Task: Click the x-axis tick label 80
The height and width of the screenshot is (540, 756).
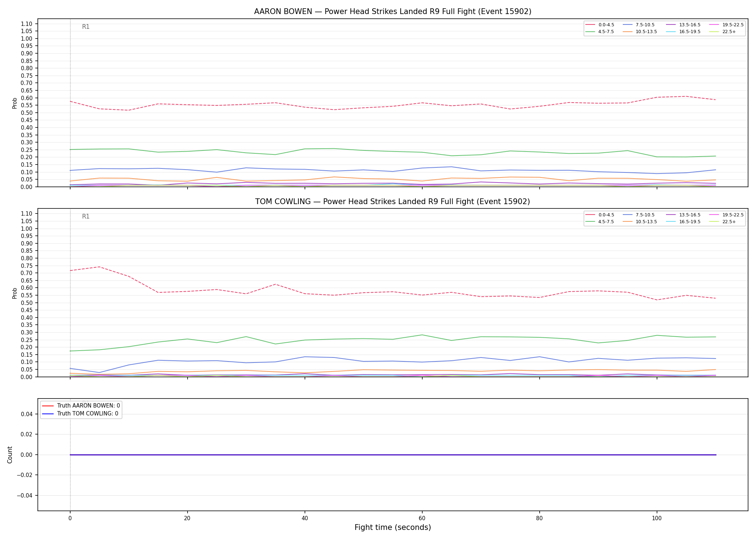Action: (539, 518)
